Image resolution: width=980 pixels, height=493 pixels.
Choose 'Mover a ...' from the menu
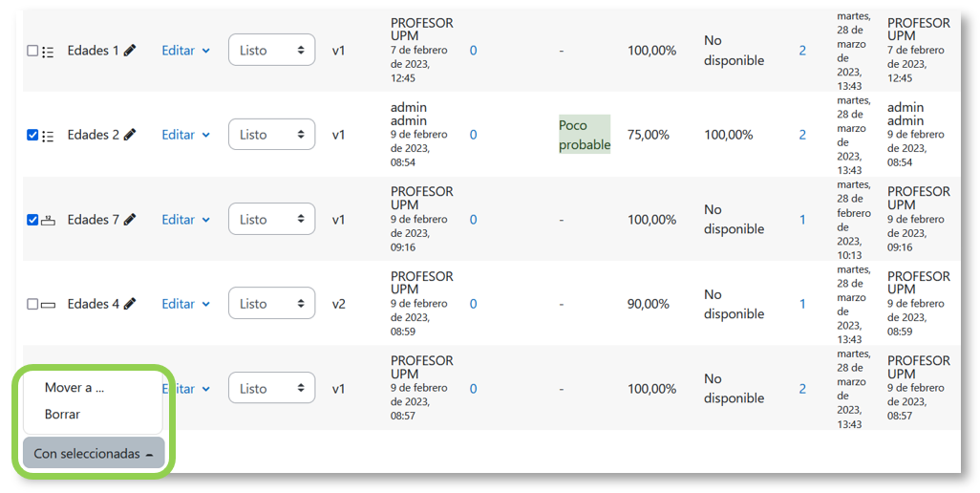pos(74,388)
